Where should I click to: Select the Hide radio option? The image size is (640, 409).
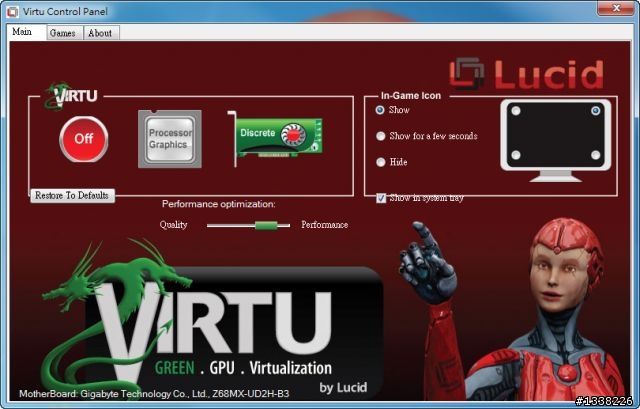(x=380, y=162)
